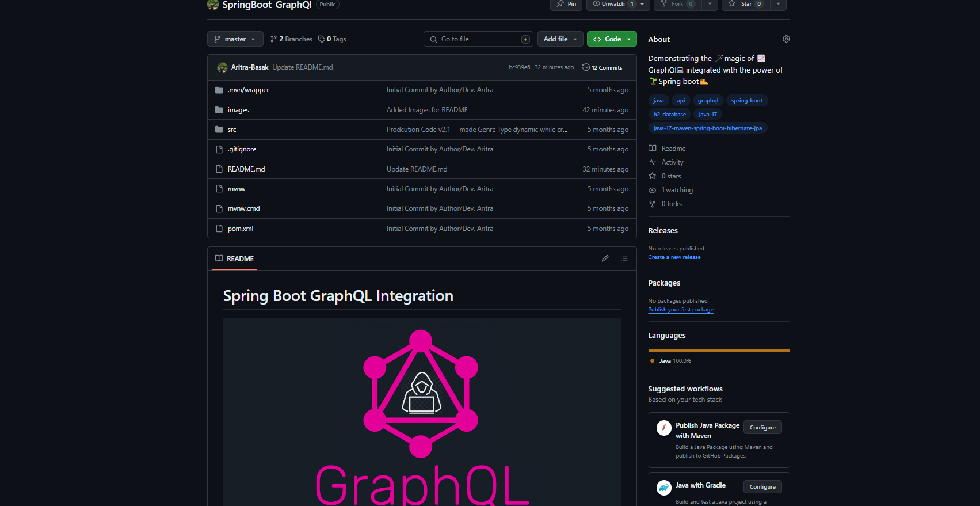Image resolution: width=980 pixels, height=506 pixels.
Task: Open the About settings gear icon
Action: click(786, 39)
